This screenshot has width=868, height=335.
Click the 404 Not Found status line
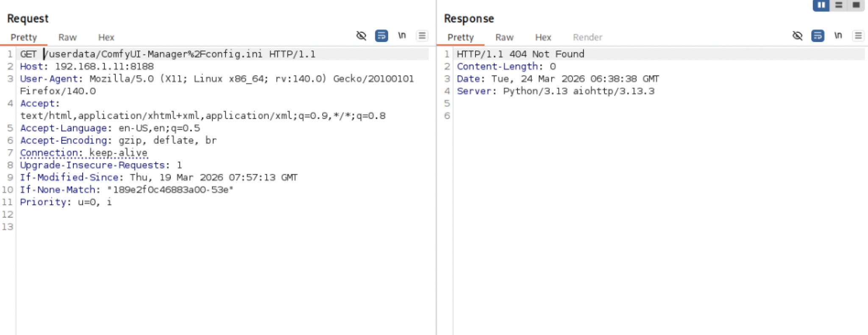(x=520, y=54)
